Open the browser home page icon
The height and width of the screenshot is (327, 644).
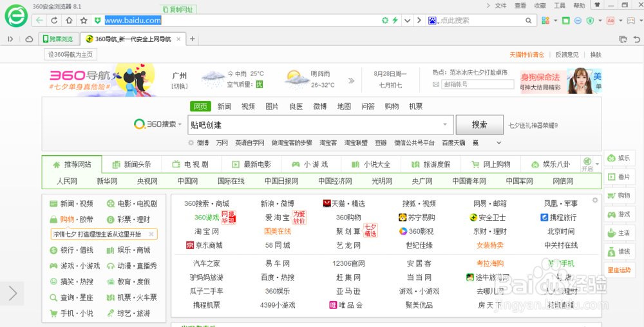pyautogui.click(x=69, y=20)
